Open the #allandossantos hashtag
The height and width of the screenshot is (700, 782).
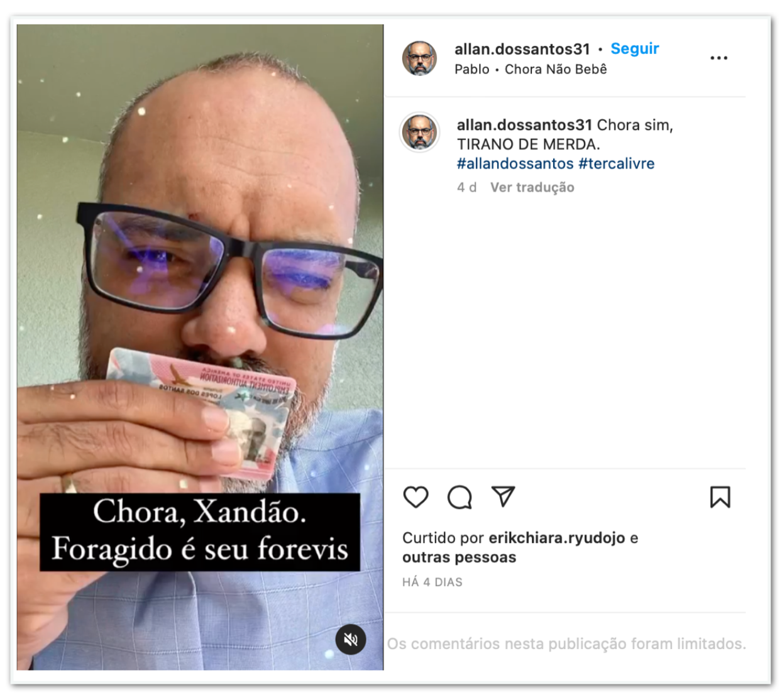tap(515, 164)
